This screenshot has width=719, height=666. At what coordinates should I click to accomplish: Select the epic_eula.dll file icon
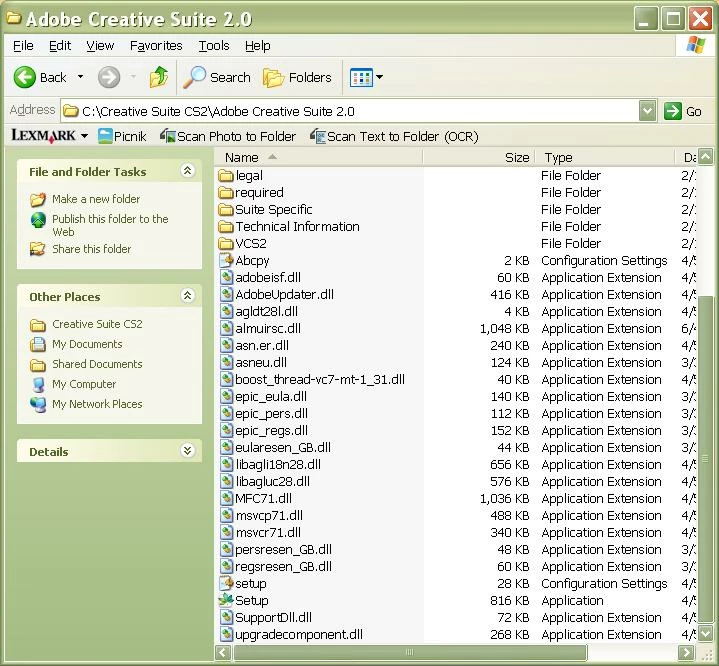(226, 396)
